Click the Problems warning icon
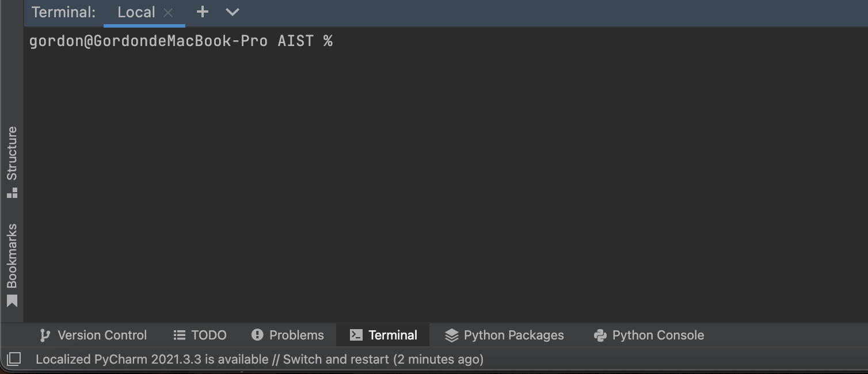Image resolution: width=868 pixels, height=374 pixels. [x=257, y=335]
